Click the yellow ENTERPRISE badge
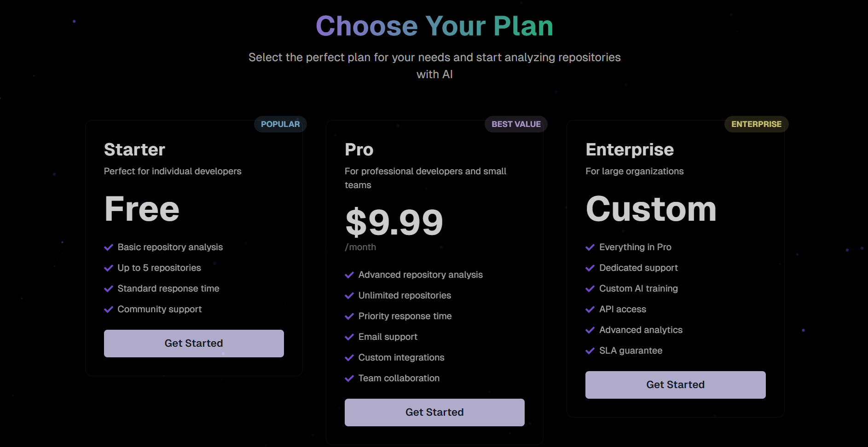 756,124
